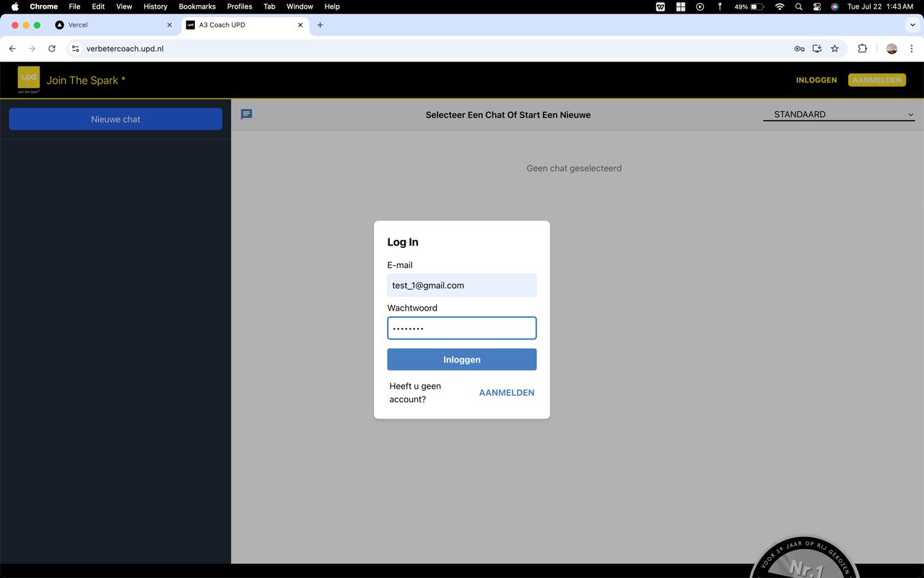924x578 pixels.
Task: Bookmark the page with the star icon
Action: coord(834,48)
